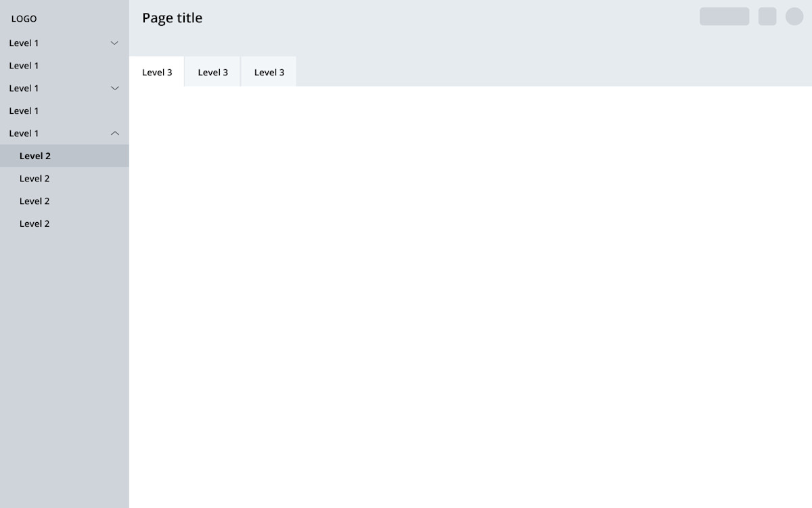Open the fourth Level 1 sidebar item
Image resolution: width=812 pixels, height=508 pixels.
[x=24, y=111]
